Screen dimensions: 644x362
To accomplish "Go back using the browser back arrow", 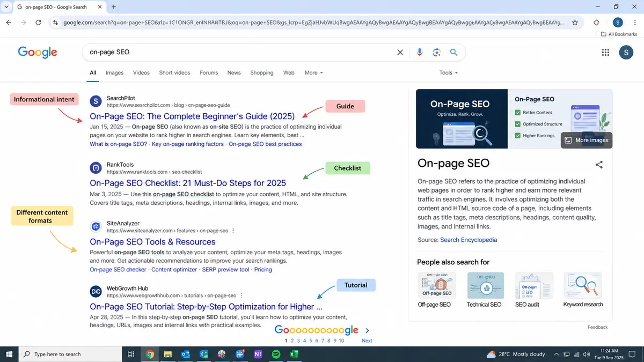I will [9, 23].
